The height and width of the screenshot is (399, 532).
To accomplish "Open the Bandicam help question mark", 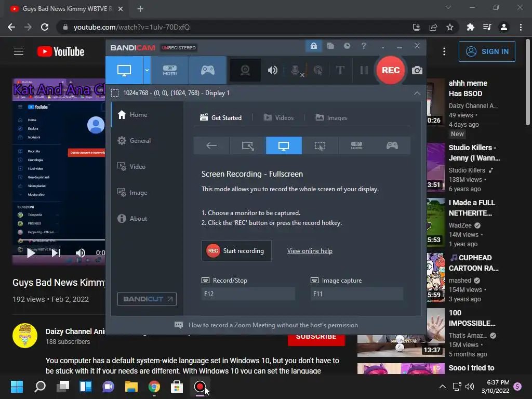I will tap(364, 46).
